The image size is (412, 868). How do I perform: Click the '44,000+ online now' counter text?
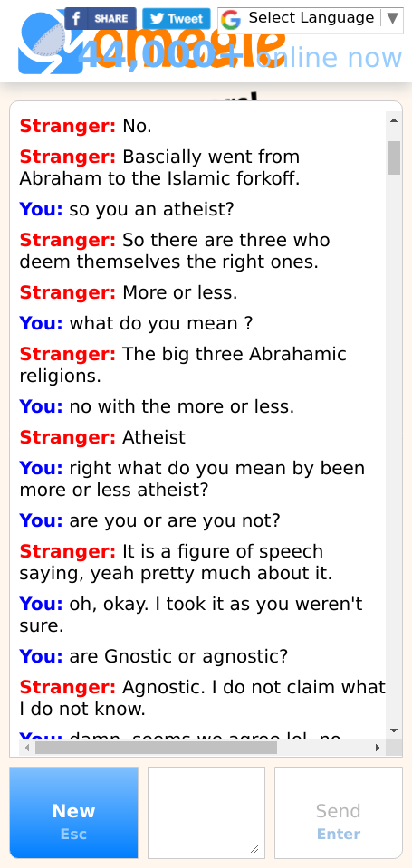(240, 57)
